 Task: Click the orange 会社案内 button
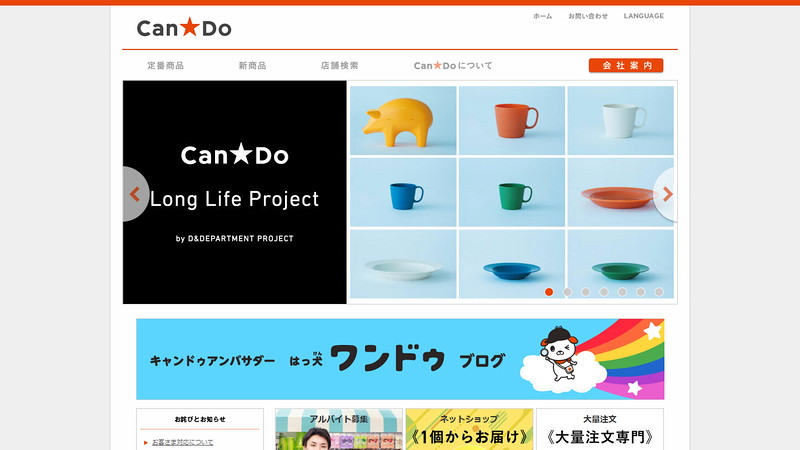[626, 65]
